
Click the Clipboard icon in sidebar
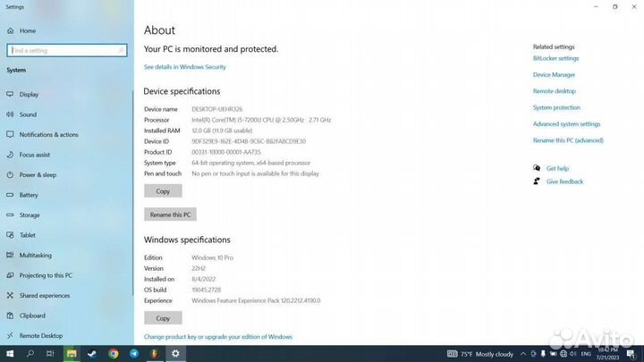pos(10,316)
